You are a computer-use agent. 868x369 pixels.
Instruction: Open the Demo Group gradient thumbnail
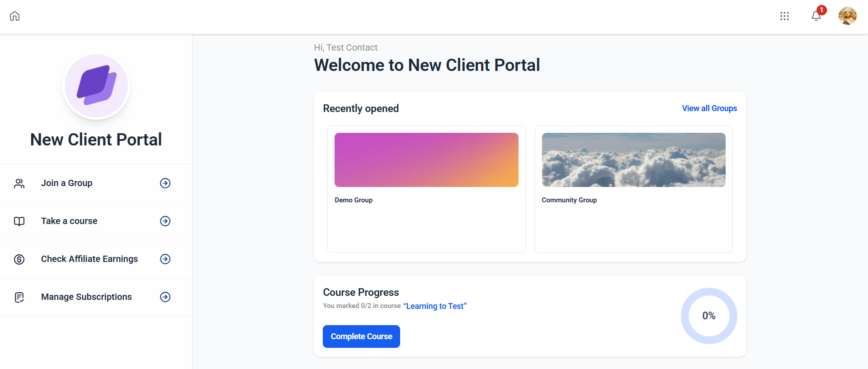point(426,160)
